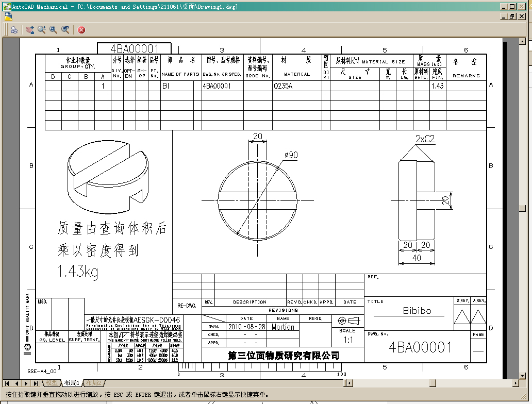
Task: Click the NAME OF PARTS header
Action: point(180,74)
